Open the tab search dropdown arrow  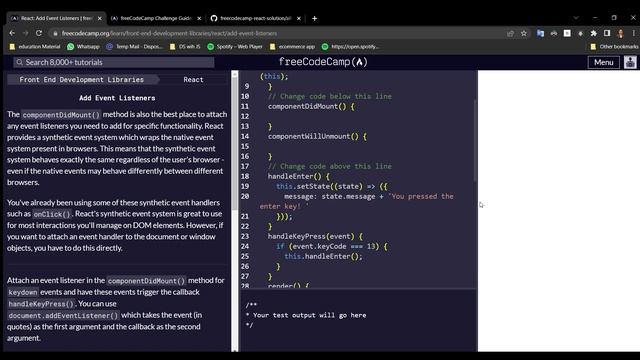pyautogui.click(x=576, y=18)
